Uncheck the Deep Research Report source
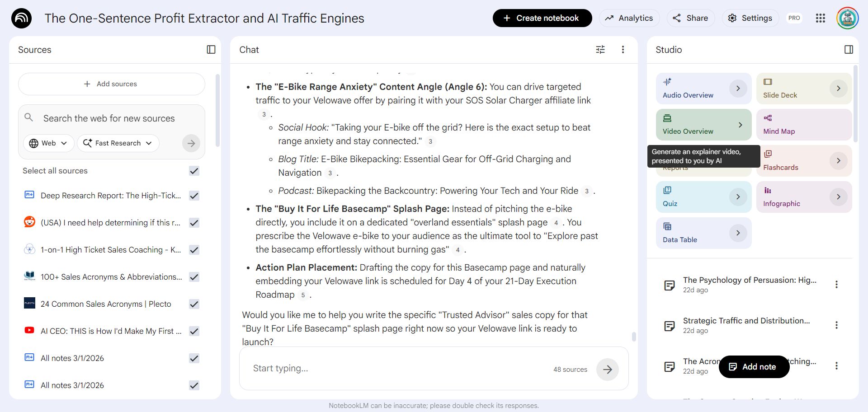The height and width of the screenshot is (412, 868). (194, 196)
